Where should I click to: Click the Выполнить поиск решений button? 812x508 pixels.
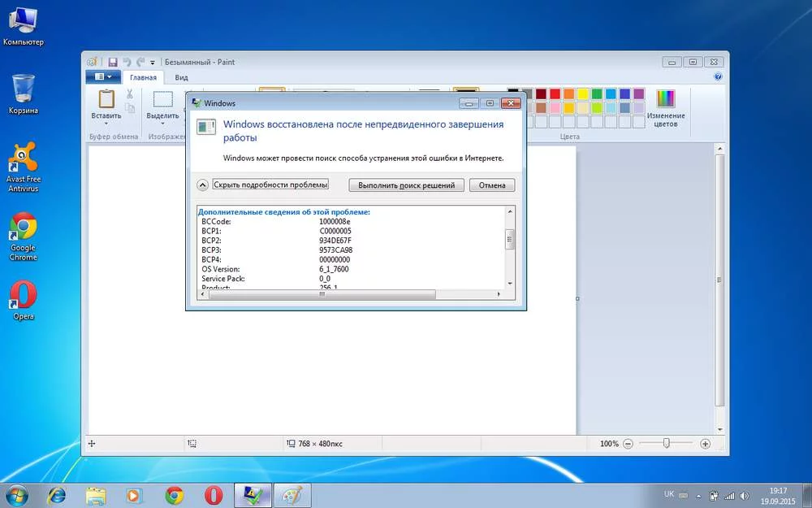point(407,185)
